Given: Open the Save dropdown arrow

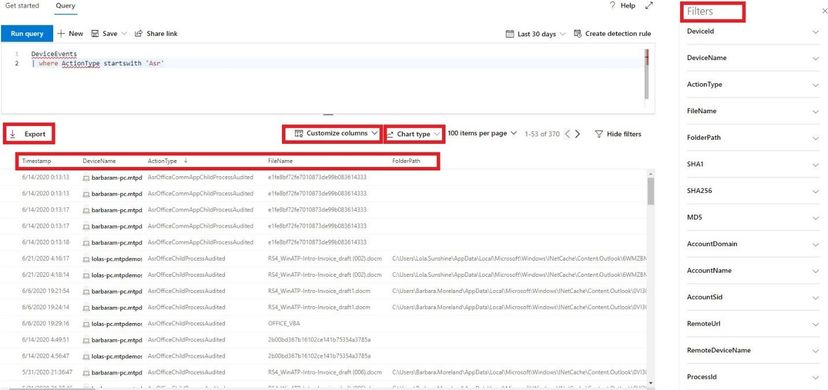Looking at the screenshot, I should [x=125, y=33].
